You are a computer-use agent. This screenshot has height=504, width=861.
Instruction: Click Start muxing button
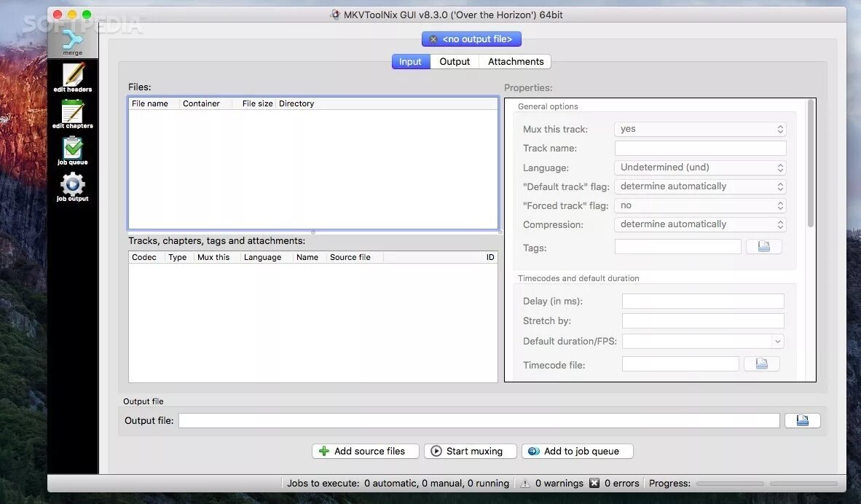click(x=471, y=452)
